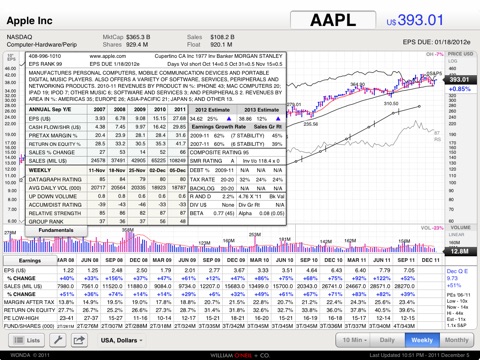
Task: Switch chart to Monthly interval
Action: tap(456, 340)
